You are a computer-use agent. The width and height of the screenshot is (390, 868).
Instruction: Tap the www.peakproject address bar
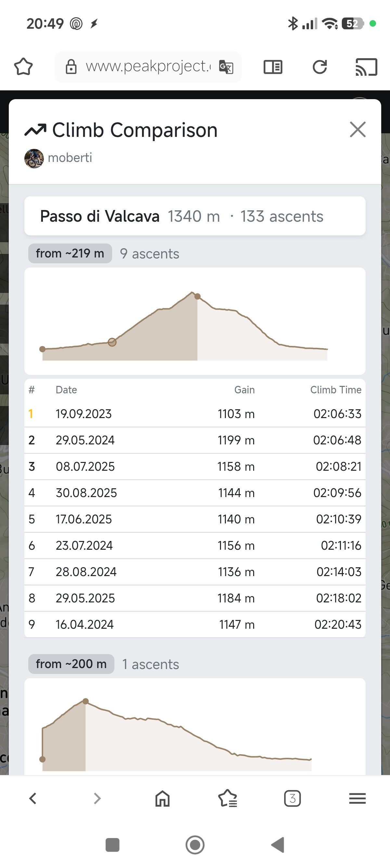point(148,67)
